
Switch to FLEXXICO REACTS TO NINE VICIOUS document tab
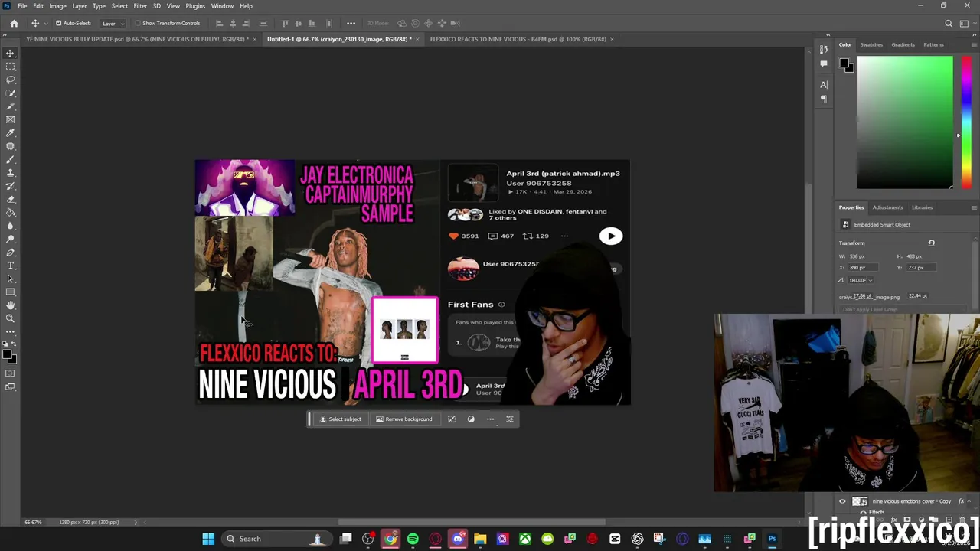tap(518, 39)
